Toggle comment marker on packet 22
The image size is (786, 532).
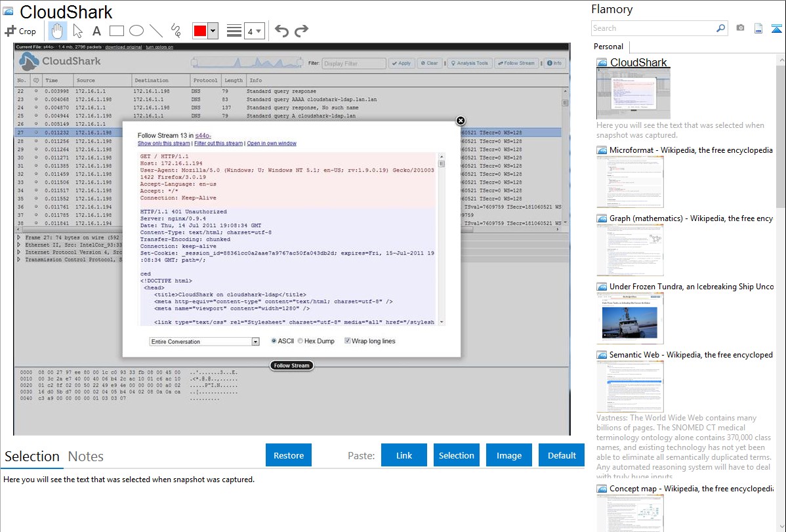(35, 91)
